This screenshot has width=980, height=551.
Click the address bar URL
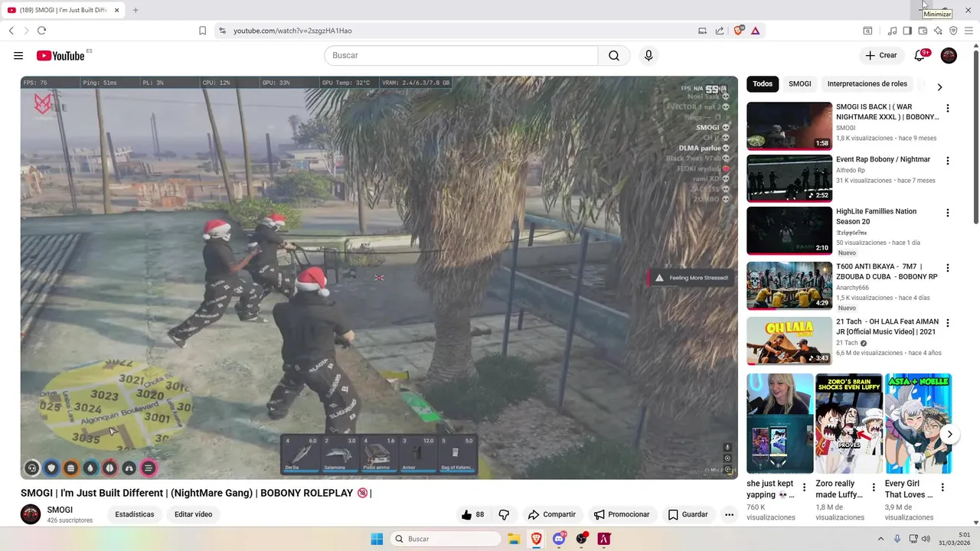click(x=292, y=31)
